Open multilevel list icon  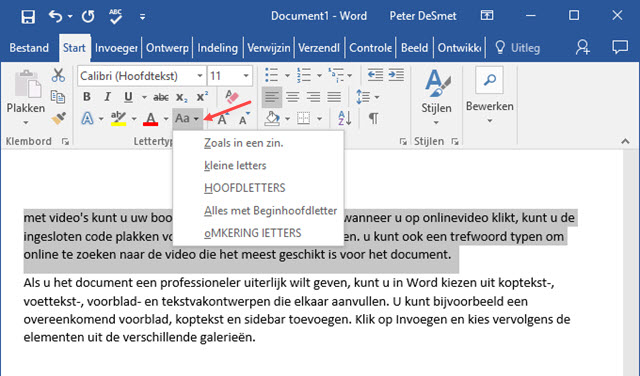(336, 75)
